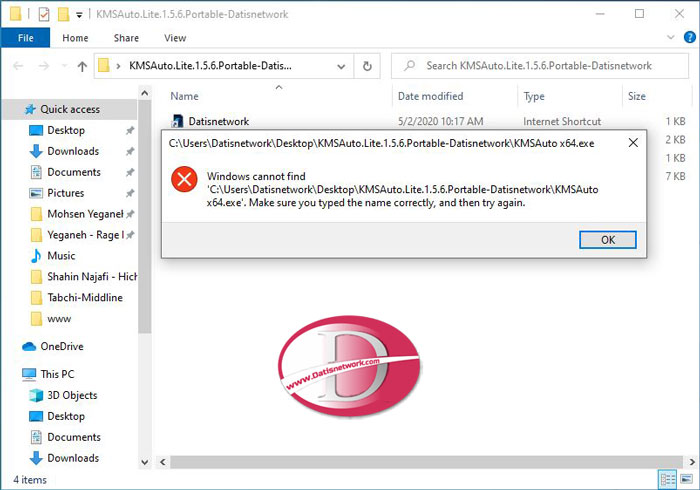The width and height of the screenshot is (700, 490).
Task: Click the 3D Objects cube icon
Action: [x=36, y=395]
